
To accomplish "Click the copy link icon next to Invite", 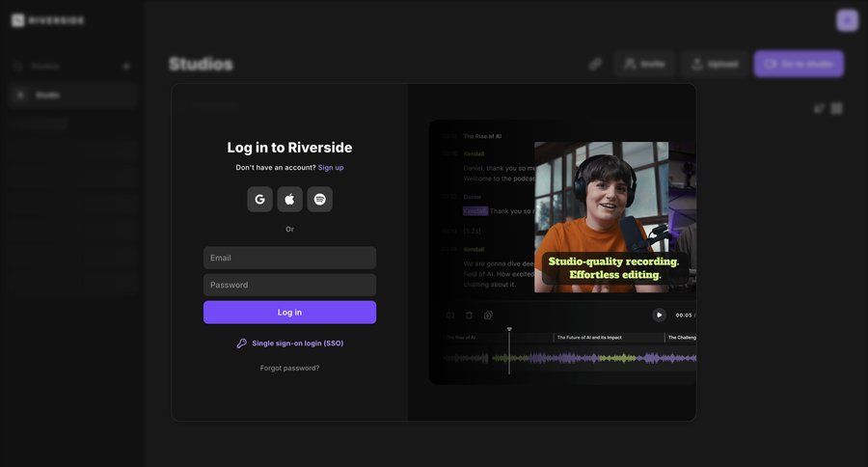I will pos(595,64).
